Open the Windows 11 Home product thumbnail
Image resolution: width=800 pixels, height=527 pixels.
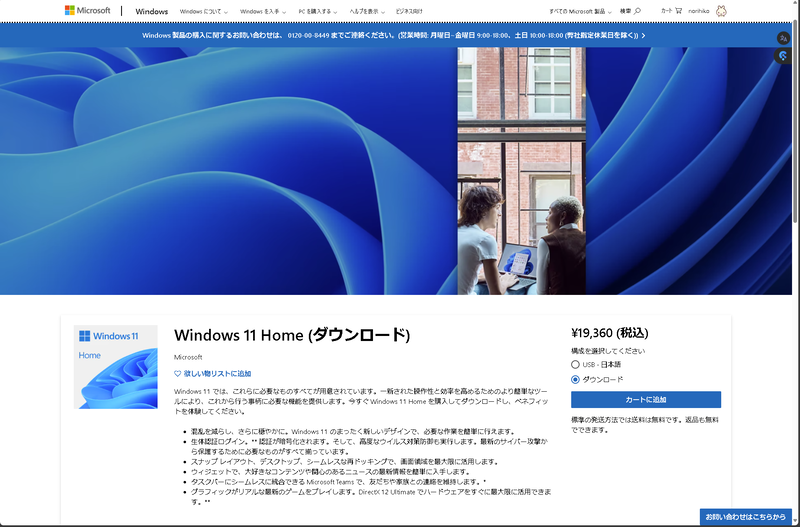point(116,367)
